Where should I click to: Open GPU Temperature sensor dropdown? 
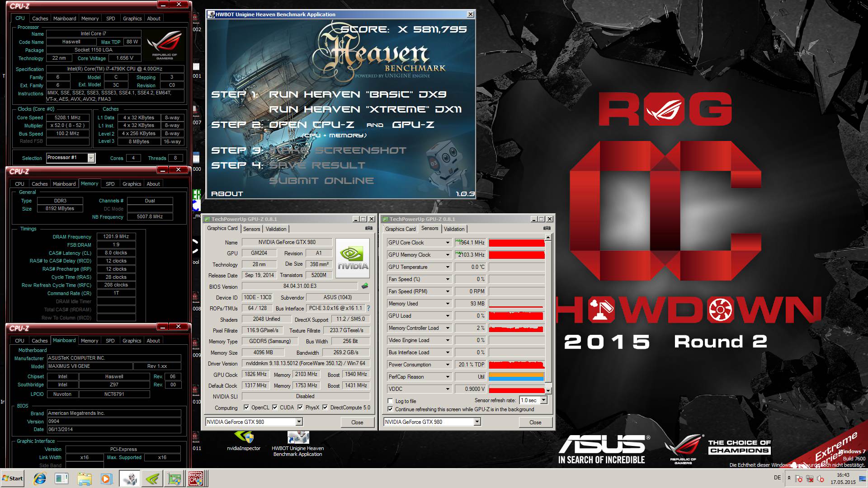[448, 267]
